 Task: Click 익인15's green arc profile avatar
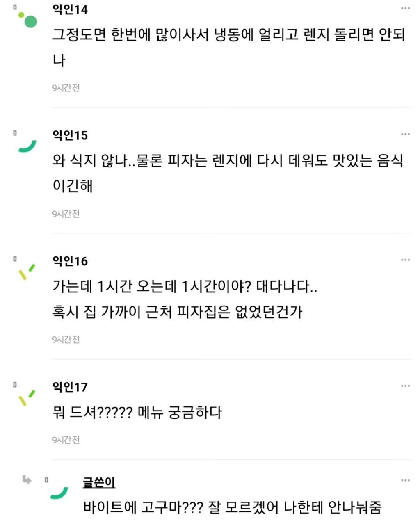pos(27,146)
